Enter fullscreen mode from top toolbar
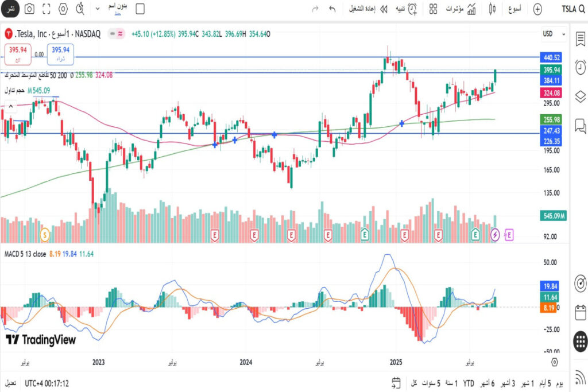 (x=47, y=9)
